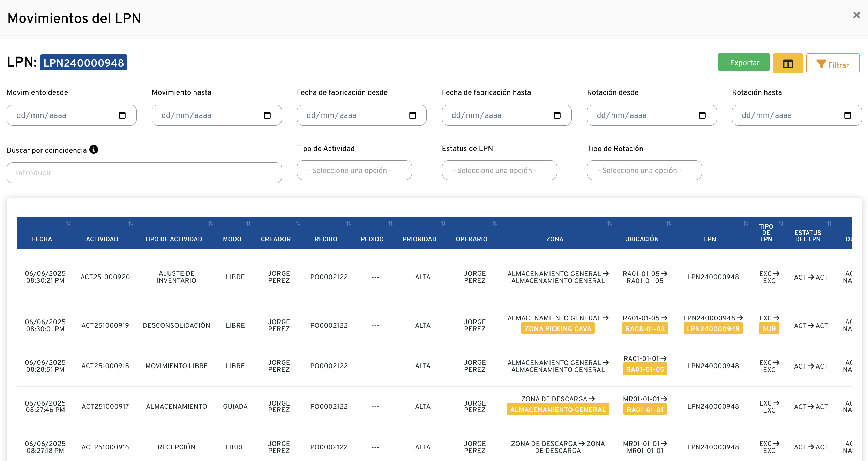Open the Tipo de Rotación dropdown
Image resolution: width=868 pixels, height=461 pixels.
click(644, 170)
